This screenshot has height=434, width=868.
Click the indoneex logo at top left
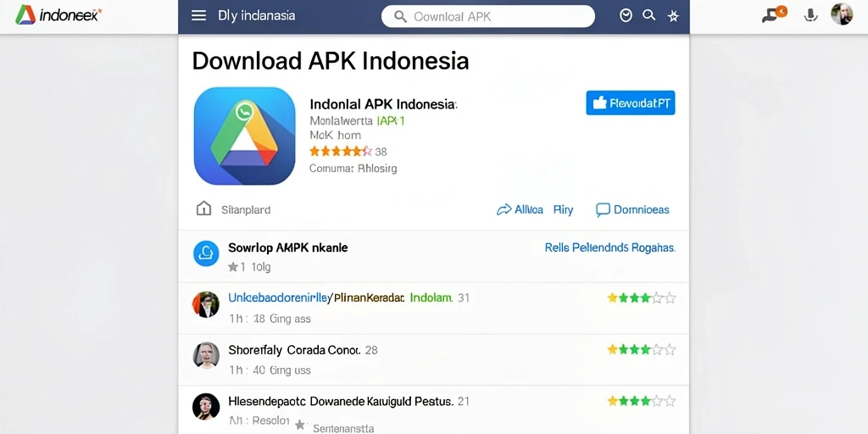tap(58, 15)
